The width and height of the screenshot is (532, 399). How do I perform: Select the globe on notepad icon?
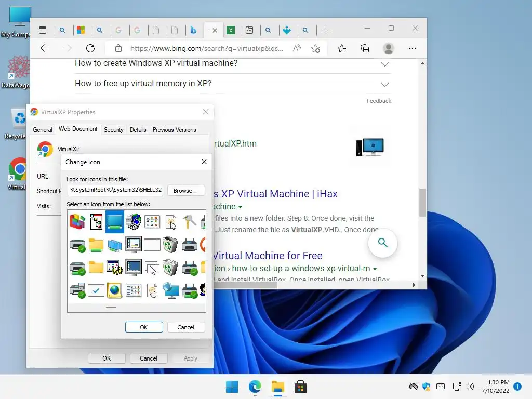(x=115, y=290)
